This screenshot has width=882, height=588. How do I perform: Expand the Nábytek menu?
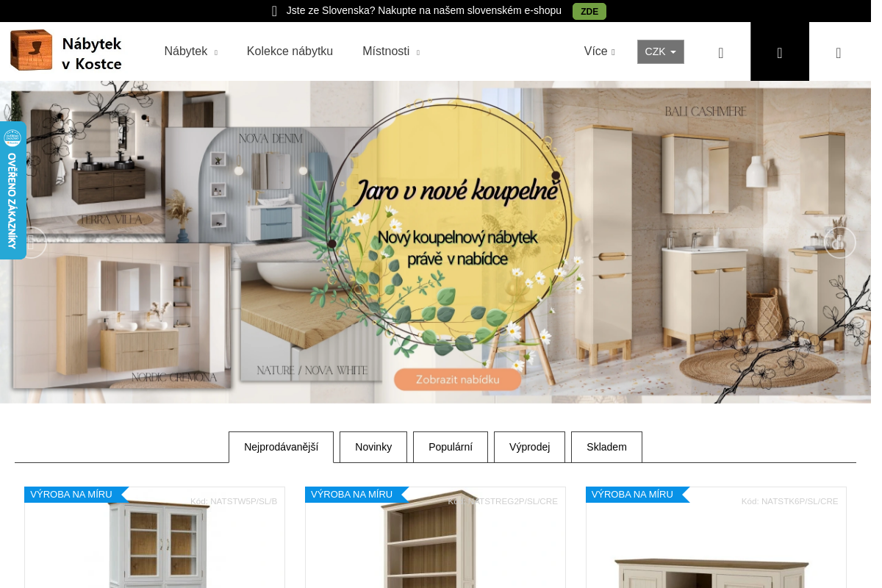[190, 51]
